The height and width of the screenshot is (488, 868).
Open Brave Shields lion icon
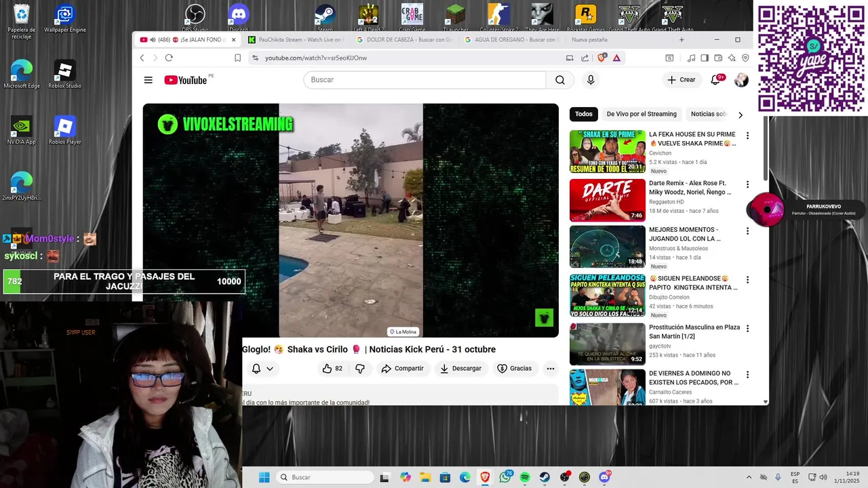click(x=601, y=58)
